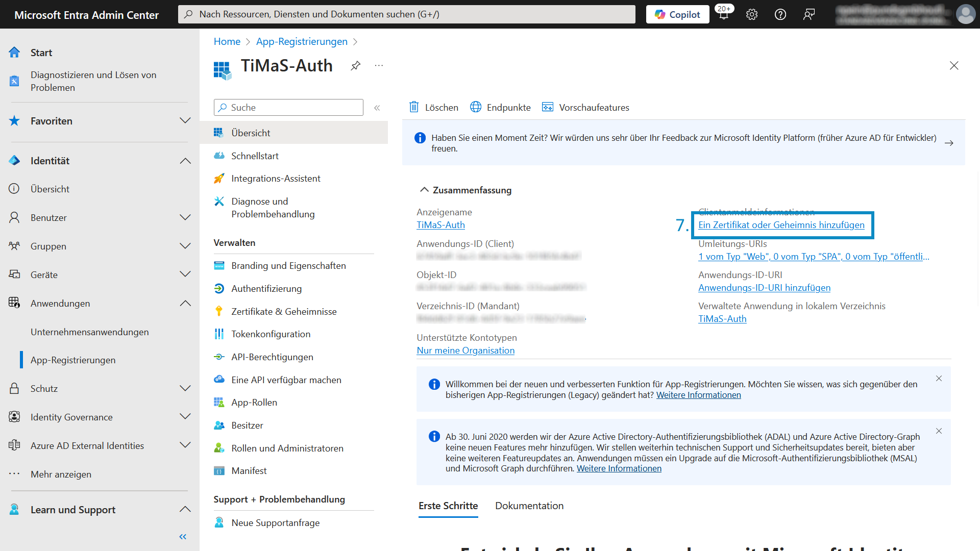The image size is (980, 551).
Task: Open portal settings gear icon
Action: (x=752, y=14)
